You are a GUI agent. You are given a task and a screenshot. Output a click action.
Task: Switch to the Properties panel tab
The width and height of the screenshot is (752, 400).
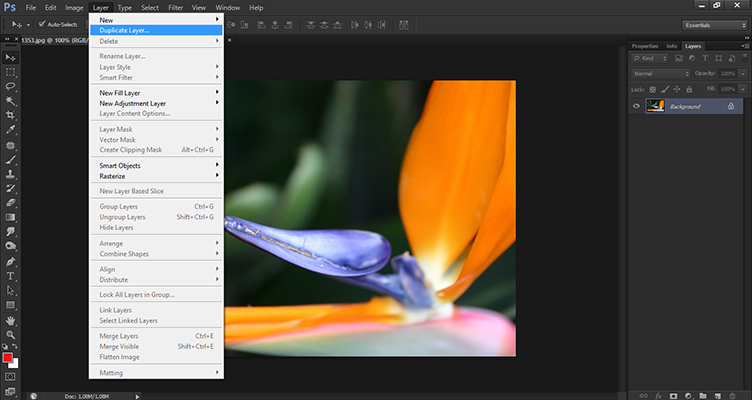pos(645,46)
